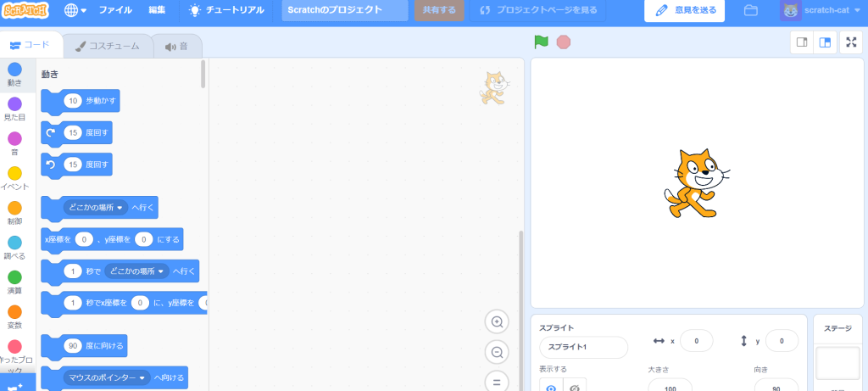Viewport: 868px width, 391px height.
Task: Switch to the 音 sounds tab
Action: tap(176, 46)
